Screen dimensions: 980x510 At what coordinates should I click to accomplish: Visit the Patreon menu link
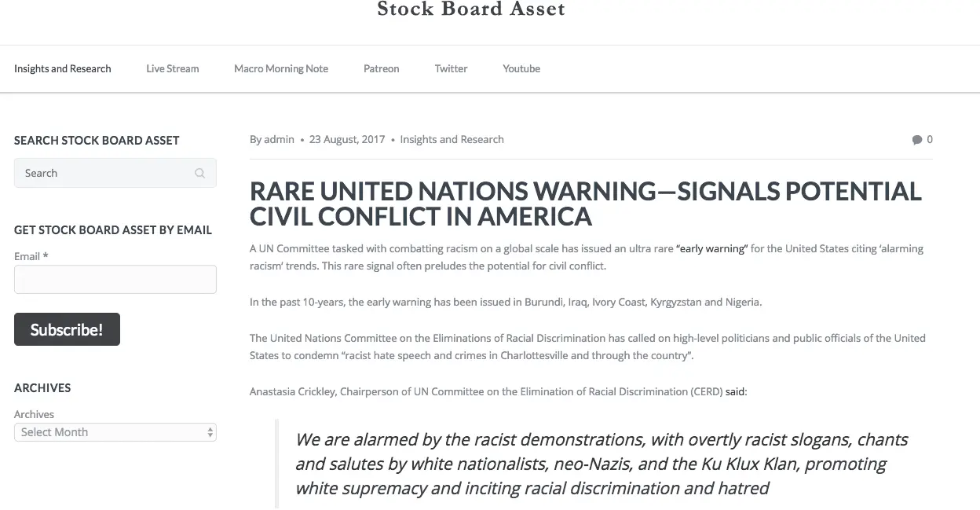coord(382,69)
